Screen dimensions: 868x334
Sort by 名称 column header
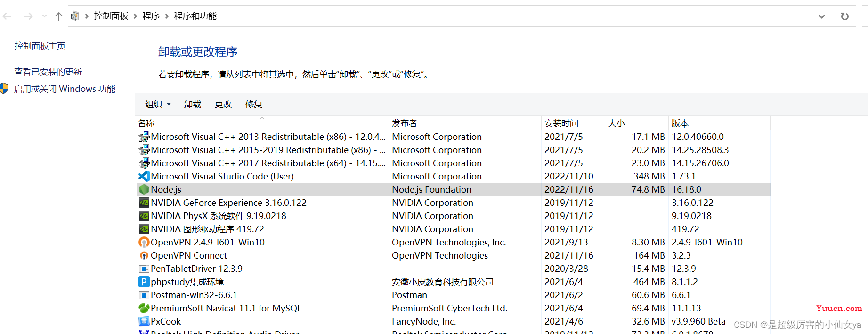coord(146,123)
